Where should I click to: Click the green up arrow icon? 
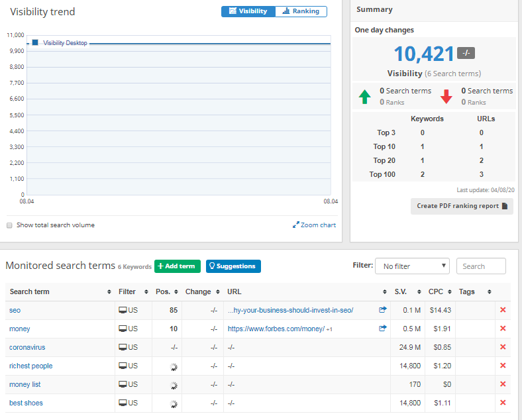pos(364,97)
